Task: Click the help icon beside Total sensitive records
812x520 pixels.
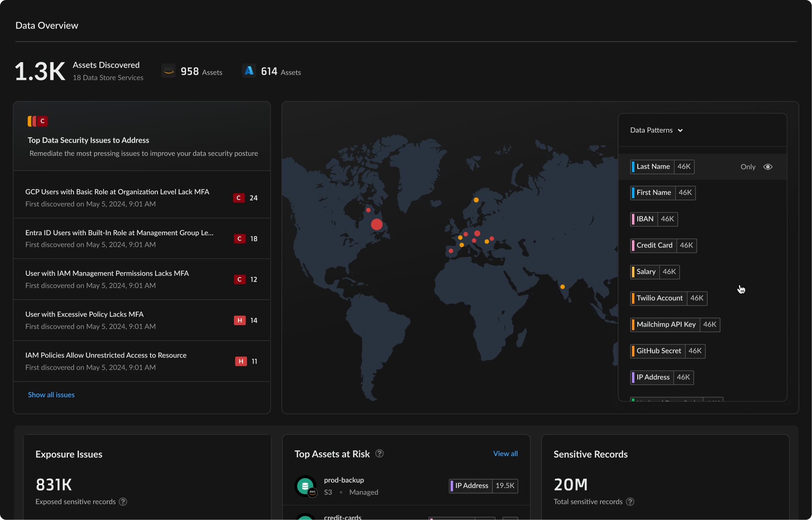Action: pyautogui.click(x=630, y=502)
